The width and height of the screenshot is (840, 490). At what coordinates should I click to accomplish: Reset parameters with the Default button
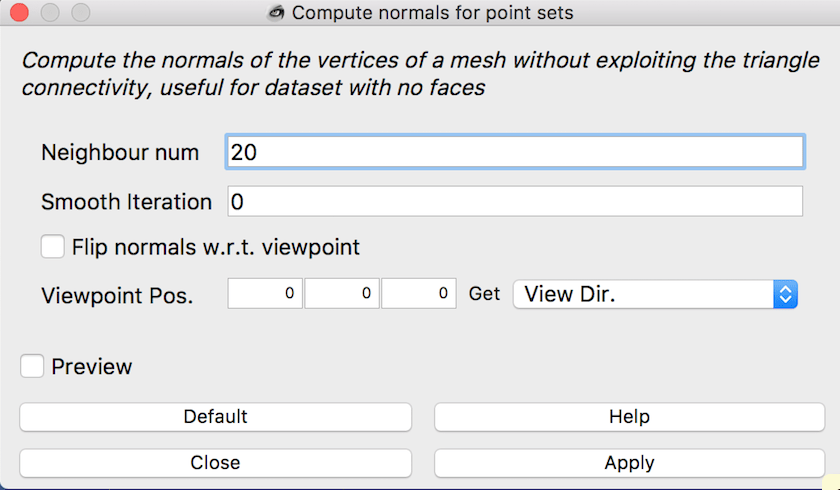pyautogui.click(x=215, y=417)
